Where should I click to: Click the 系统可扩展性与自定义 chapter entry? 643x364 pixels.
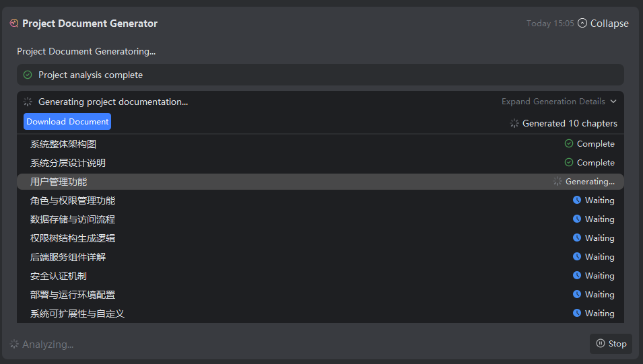pyautogui.click(x=77, y=314)
